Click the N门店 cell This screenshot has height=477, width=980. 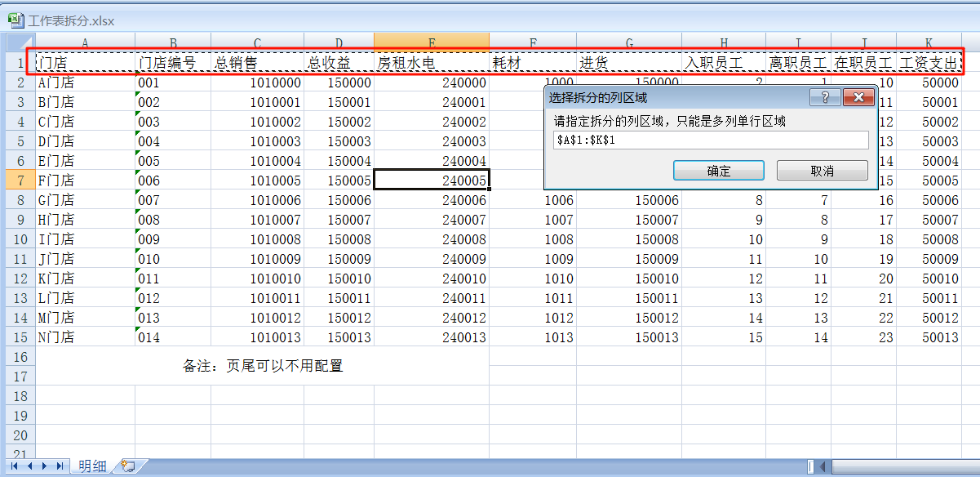coord(86,337)
